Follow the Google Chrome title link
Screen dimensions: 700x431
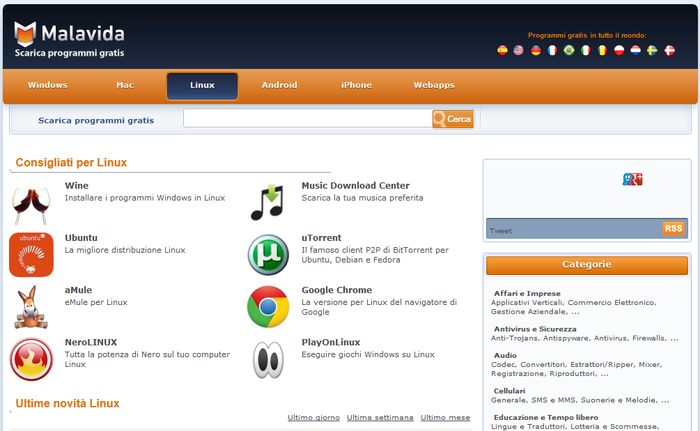tap(337, 290)
